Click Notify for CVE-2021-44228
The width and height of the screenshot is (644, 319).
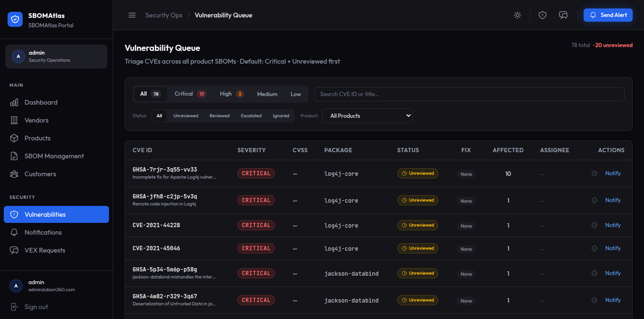pyautogui.click(x=613, y=225)
